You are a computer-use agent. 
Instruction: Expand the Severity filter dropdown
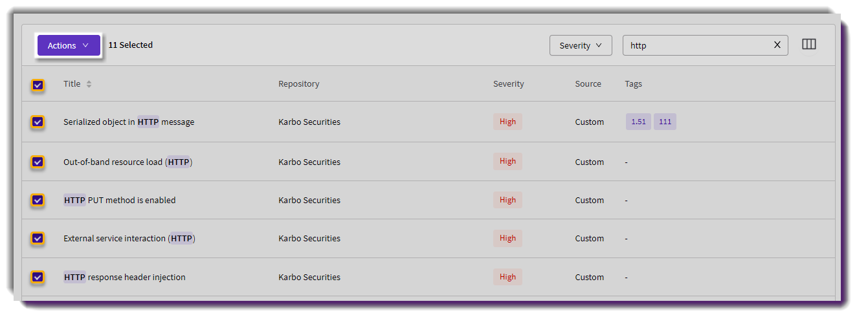click(581, 45)
